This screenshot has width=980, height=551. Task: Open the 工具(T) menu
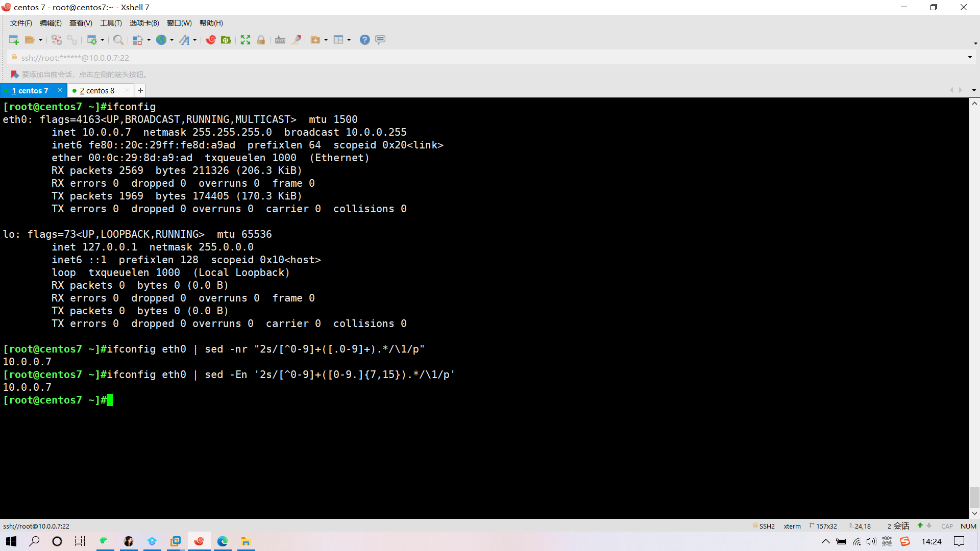click(x=111, y=23)
